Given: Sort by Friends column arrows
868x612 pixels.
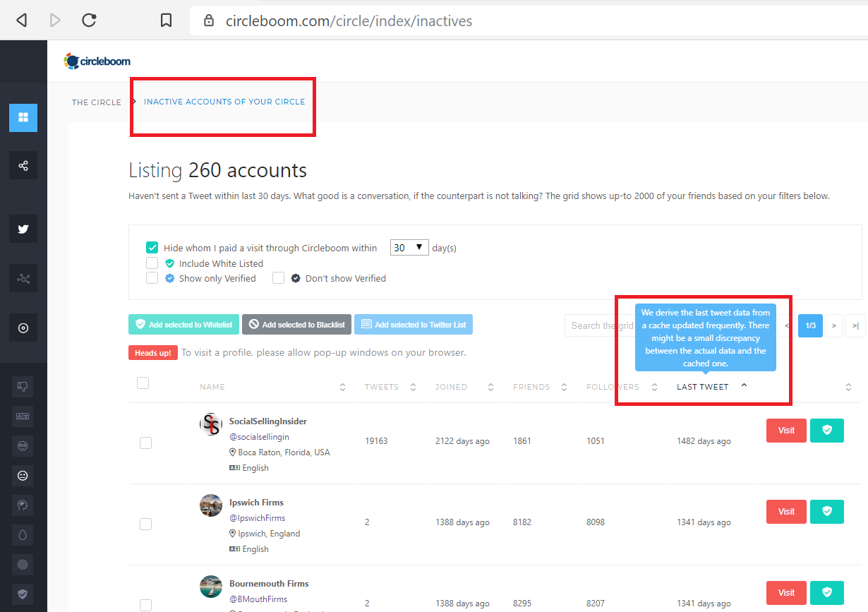Looking at the screenshot, I should (x=564, y=387).
